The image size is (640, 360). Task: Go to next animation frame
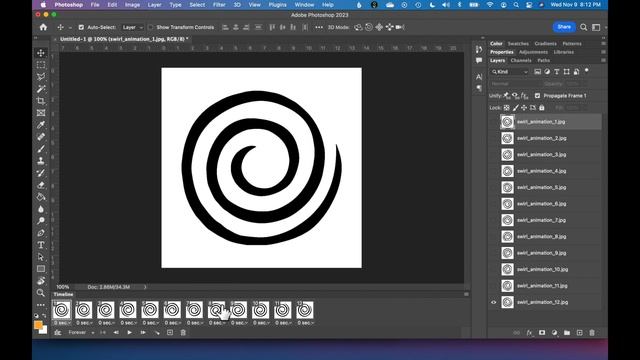point(143,333)
